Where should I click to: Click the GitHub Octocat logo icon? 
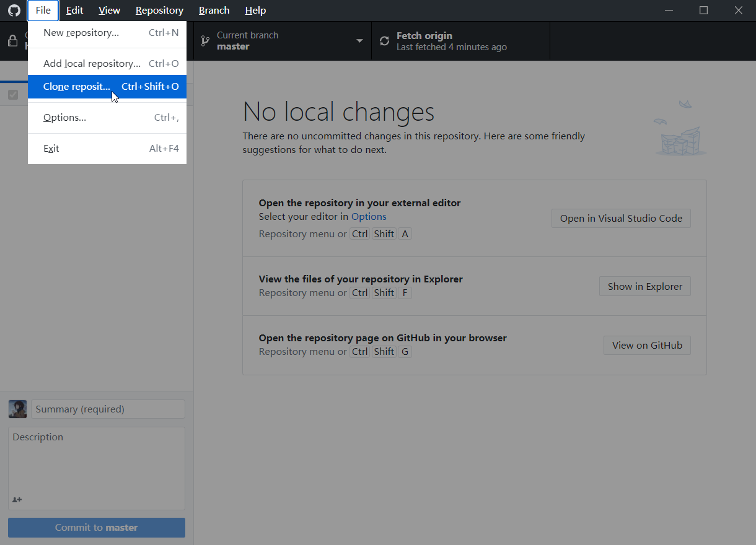[14, 11]
